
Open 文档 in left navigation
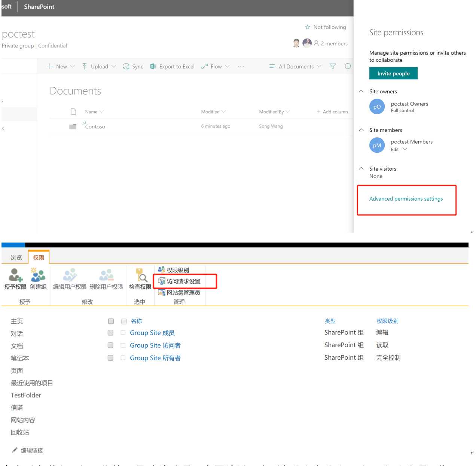click(17, 346)
